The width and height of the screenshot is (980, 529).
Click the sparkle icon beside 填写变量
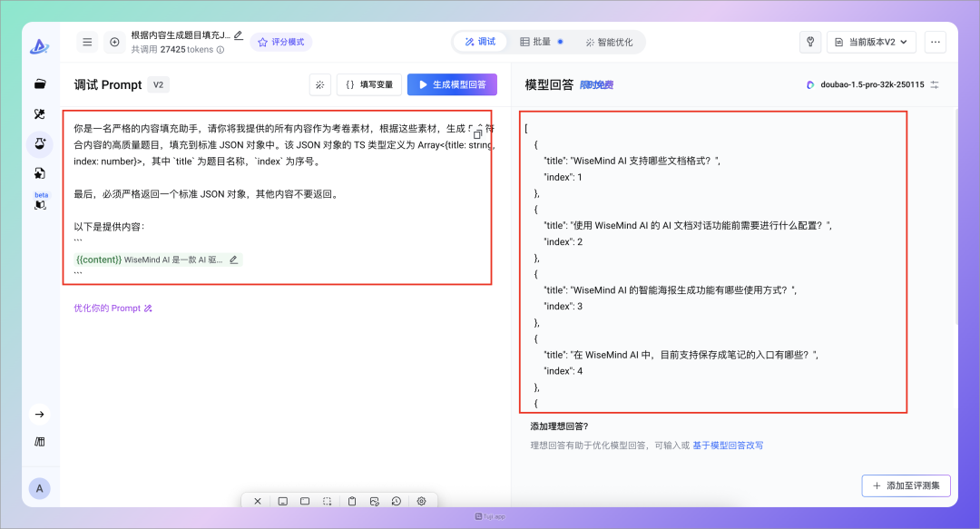pyautogui.click(x=319, y=84)
